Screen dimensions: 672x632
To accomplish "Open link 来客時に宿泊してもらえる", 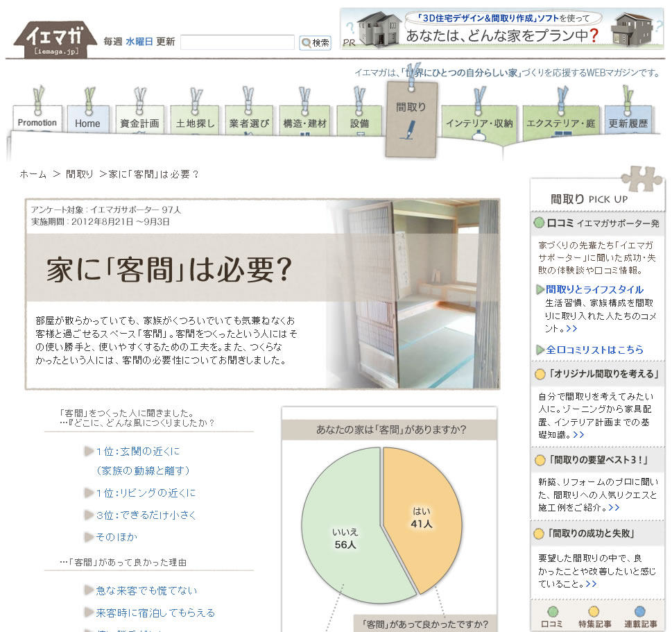I will coord(155,613).
